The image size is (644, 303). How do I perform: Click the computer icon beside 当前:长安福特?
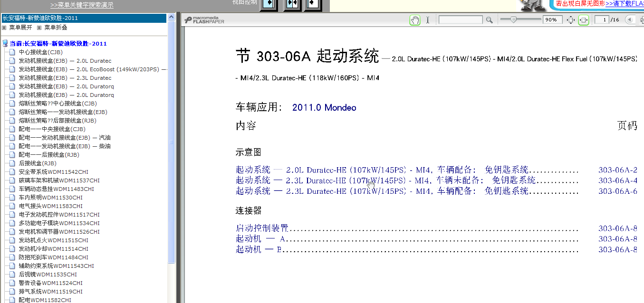[x=5, y=43]
